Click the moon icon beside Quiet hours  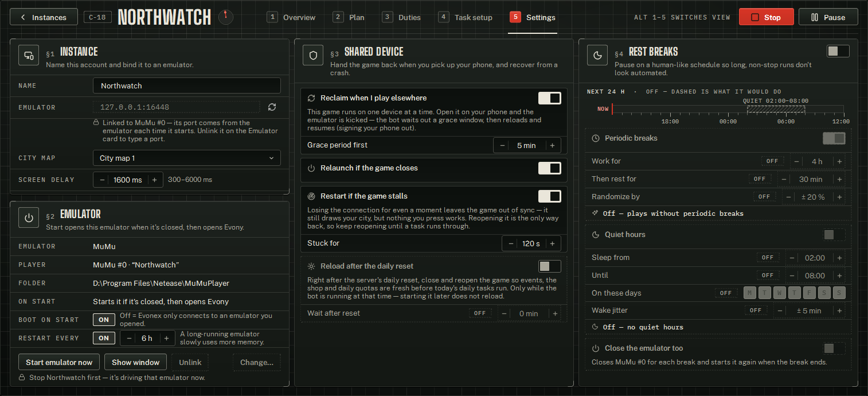pyautogui.click(x=596, y=235)
